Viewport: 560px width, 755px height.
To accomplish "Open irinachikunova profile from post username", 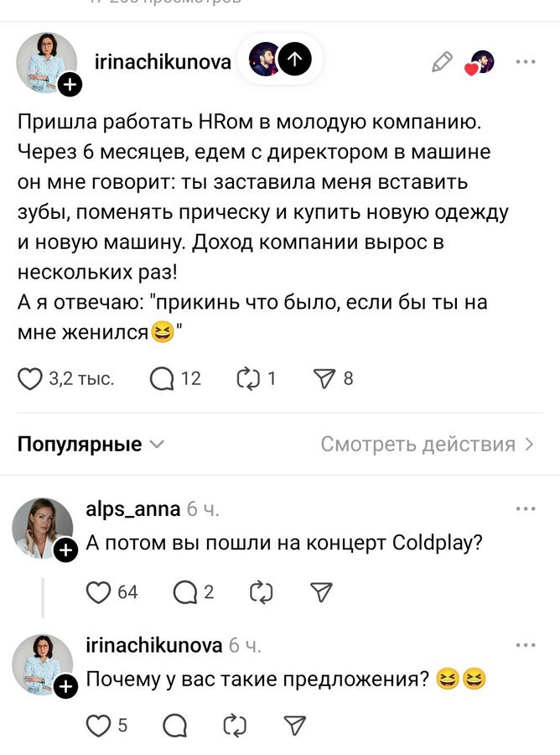I will pyautogui.click(x=163, y=60).
